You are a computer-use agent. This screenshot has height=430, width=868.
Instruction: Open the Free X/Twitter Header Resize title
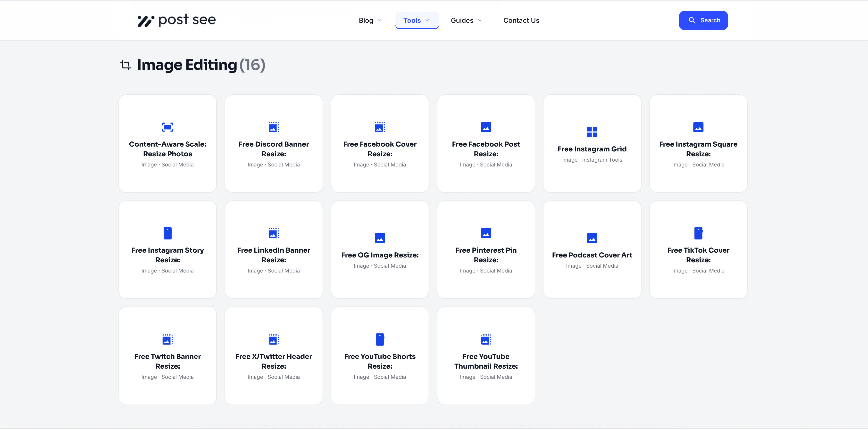click(274, 361)
